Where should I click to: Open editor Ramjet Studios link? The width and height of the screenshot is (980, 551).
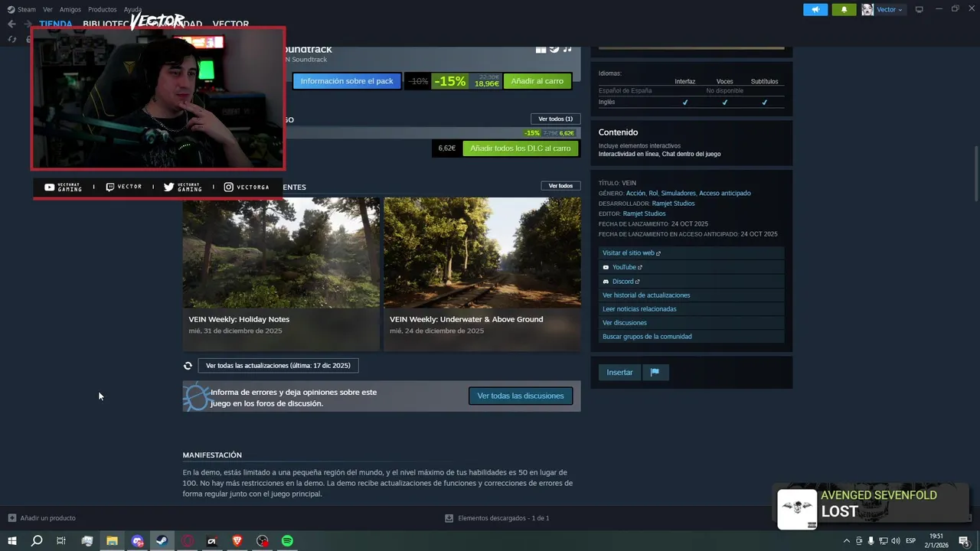[645, 214]
